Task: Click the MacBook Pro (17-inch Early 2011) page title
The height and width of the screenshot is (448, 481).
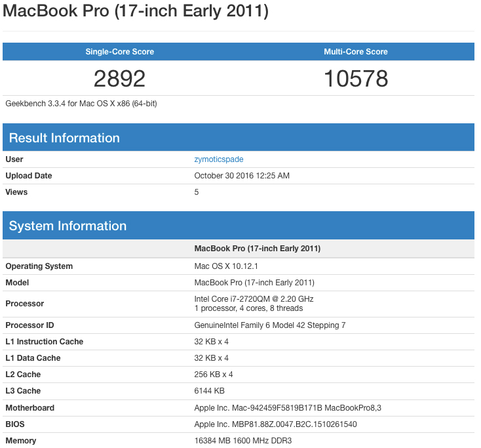Action: pos(136,10)
